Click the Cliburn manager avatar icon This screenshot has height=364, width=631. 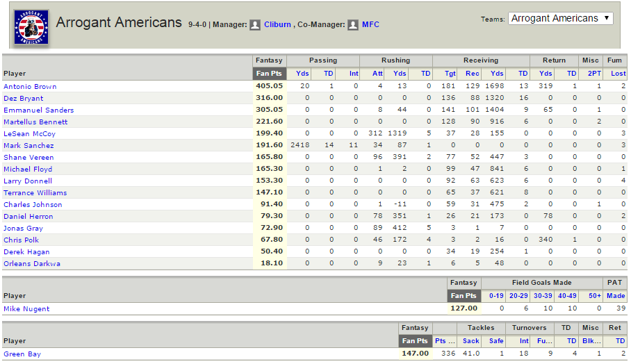(255, 25)
